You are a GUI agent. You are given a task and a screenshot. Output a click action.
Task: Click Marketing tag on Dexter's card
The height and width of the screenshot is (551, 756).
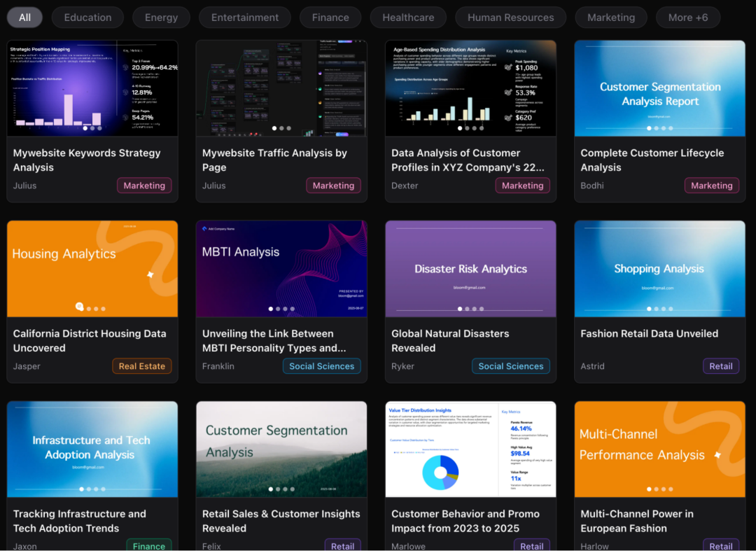(x=523, y=186)
